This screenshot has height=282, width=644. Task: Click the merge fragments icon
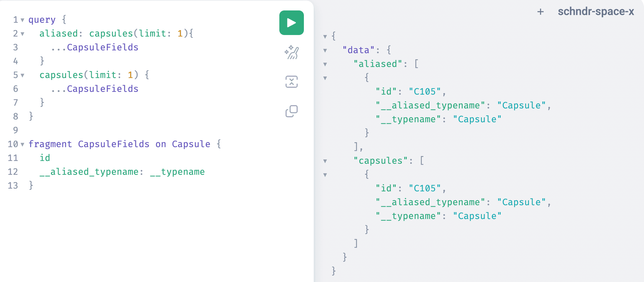tap(291, 82)
